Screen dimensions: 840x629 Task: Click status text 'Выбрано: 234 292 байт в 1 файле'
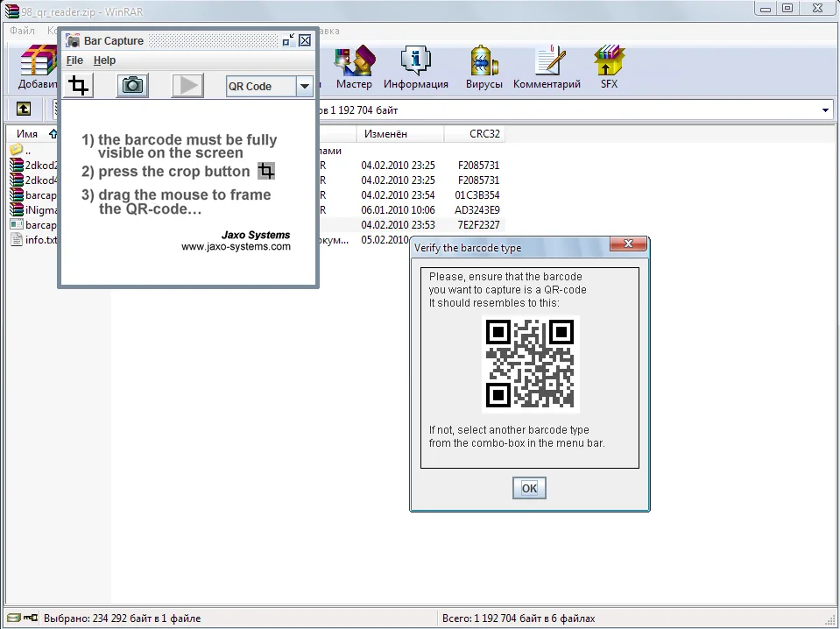[x=122, y=618]
